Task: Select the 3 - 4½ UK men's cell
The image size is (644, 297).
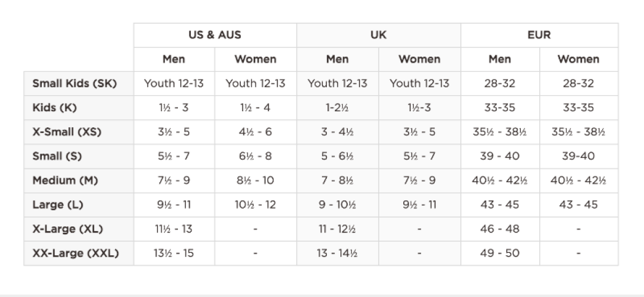Action: pyautogui.click(x=337, y=132)
